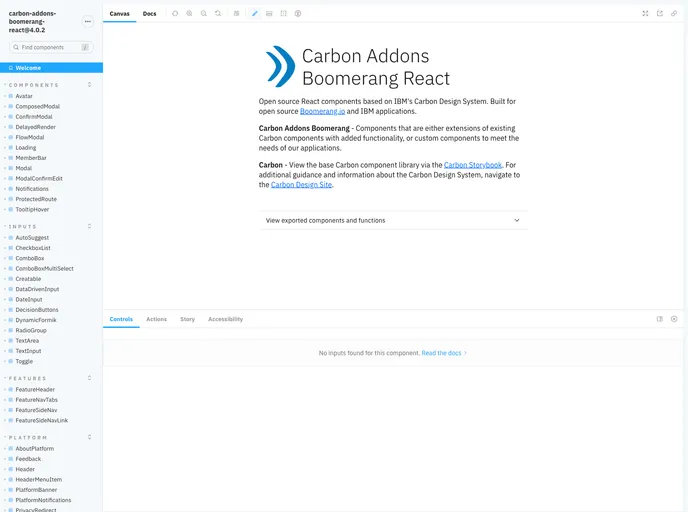688x512 pixels.
Task: Toggle the highlighted blue pencil toolbar icon
Action: (x=254, y=14)
